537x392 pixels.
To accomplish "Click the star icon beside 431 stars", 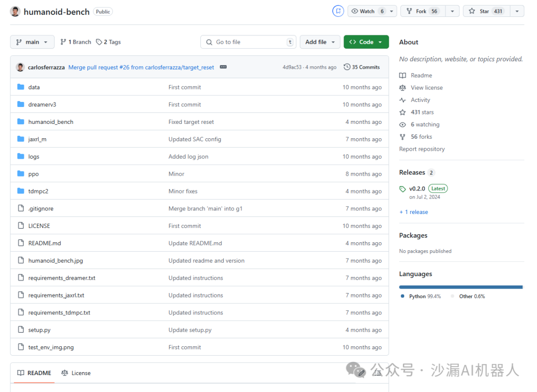I will (x=403, y=112).
